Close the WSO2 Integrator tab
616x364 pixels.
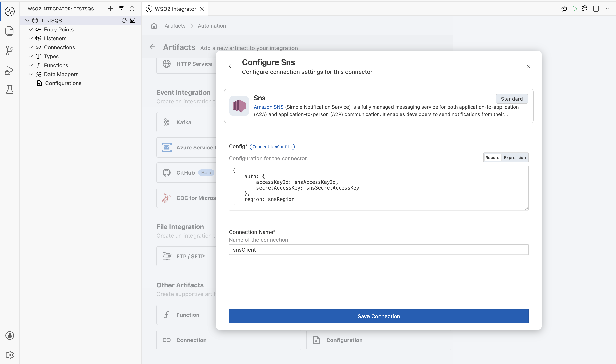[x=202, y=9]
